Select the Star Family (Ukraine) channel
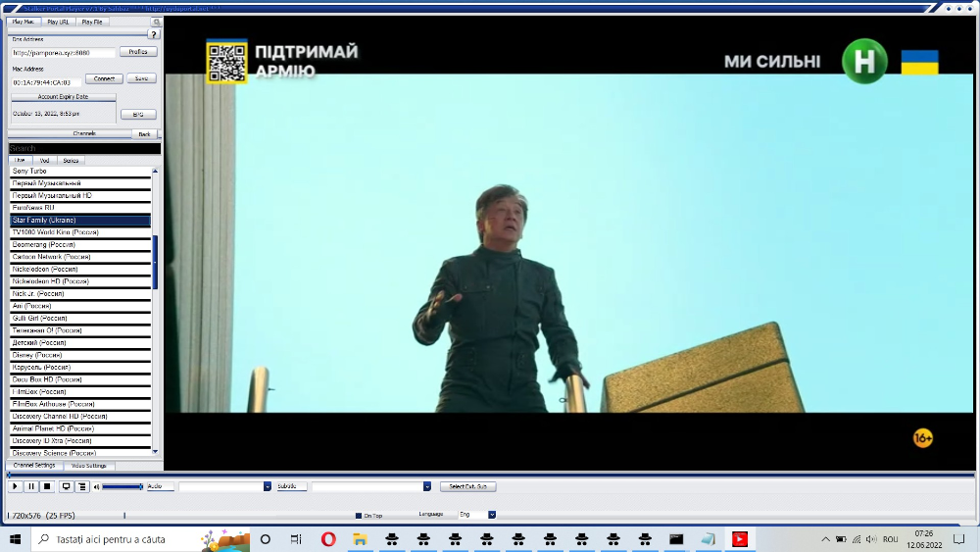This screenshot has height=552, width=980. [x=80, y=220]
